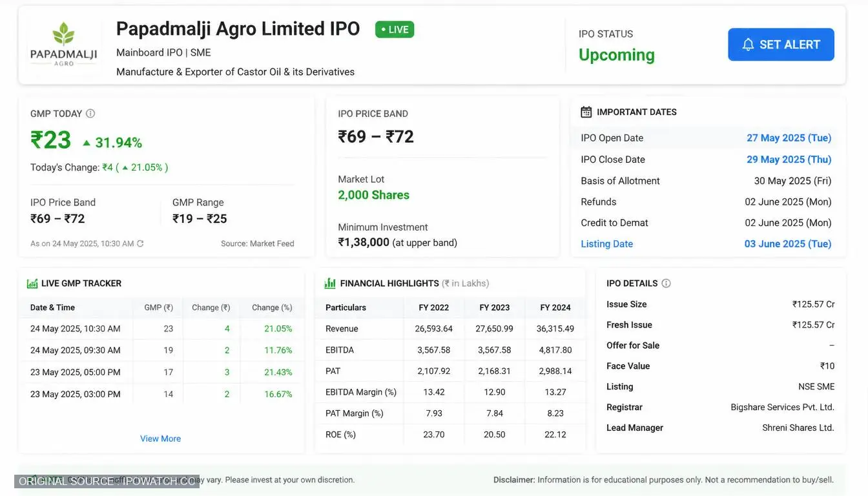Click the Papadmalji Agro Limited IPO heading
868x496 pixels.
pos(238,29)
